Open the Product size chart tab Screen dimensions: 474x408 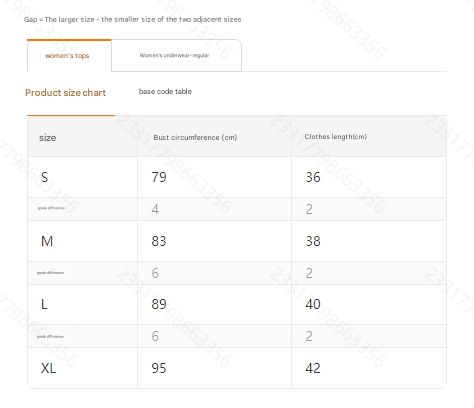pos(66,93)
